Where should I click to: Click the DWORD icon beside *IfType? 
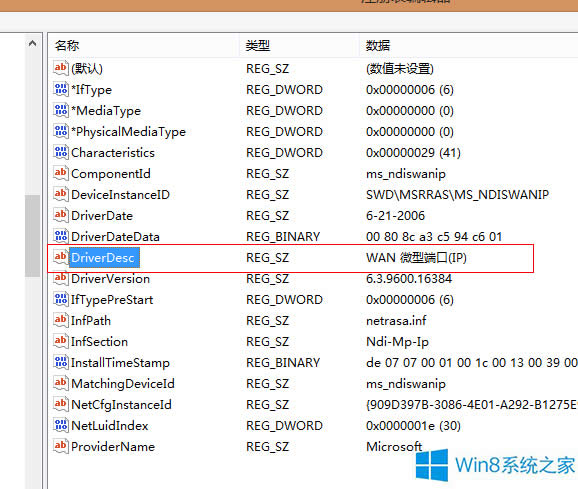(x=60, y=89)
